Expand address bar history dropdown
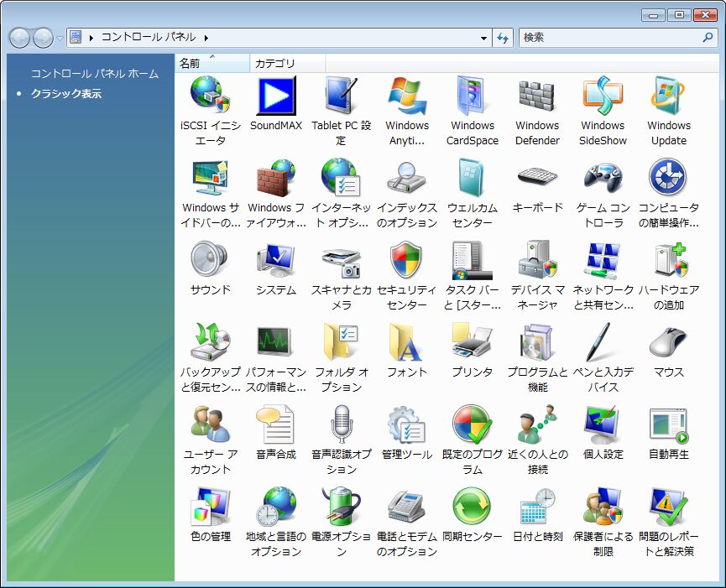The width and height of the screenshot is (726, 588). point(483,38)
